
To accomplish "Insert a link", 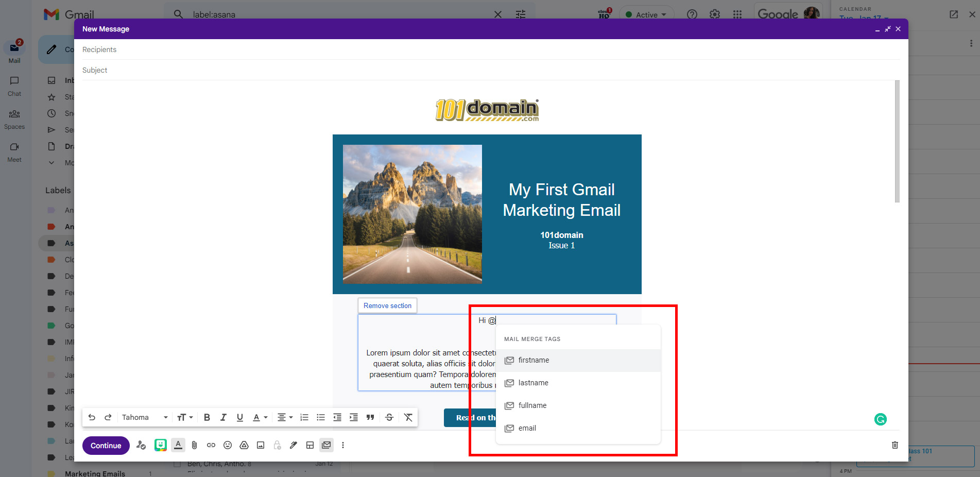I will [211, 445].
